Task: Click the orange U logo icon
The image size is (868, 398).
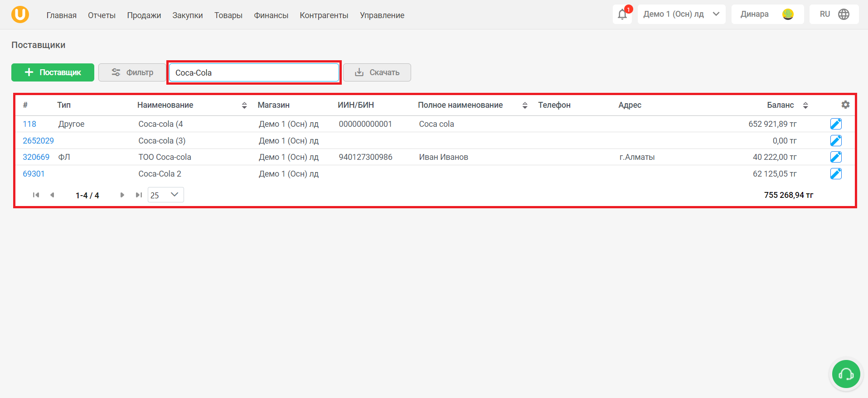Action: 20,14
